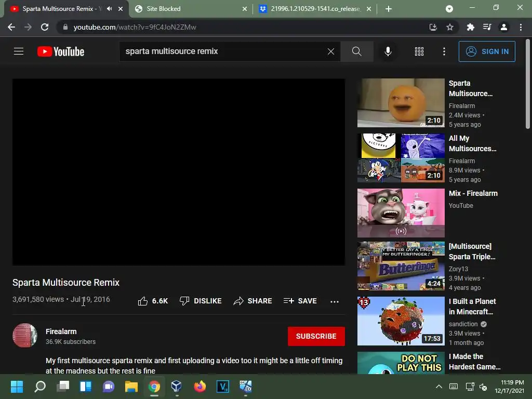The image size is (532, 399).
Task: Show hidden system tray icons
Action: tap(438, 387)
